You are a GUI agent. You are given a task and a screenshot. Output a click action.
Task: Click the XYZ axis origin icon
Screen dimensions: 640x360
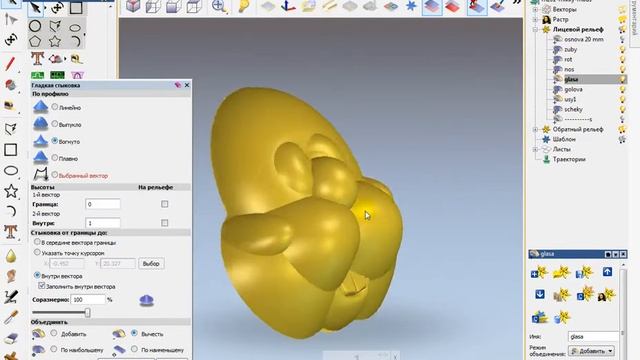point(288,7)
